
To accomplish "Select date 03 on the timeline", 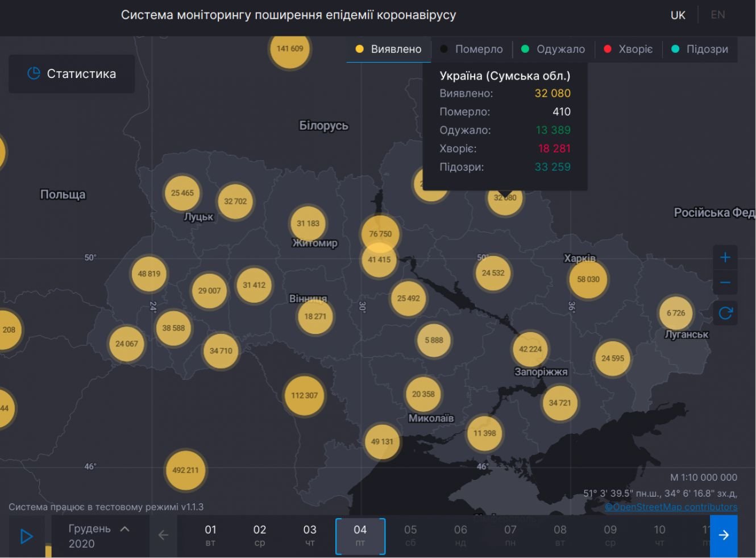I will coord(310,535).
